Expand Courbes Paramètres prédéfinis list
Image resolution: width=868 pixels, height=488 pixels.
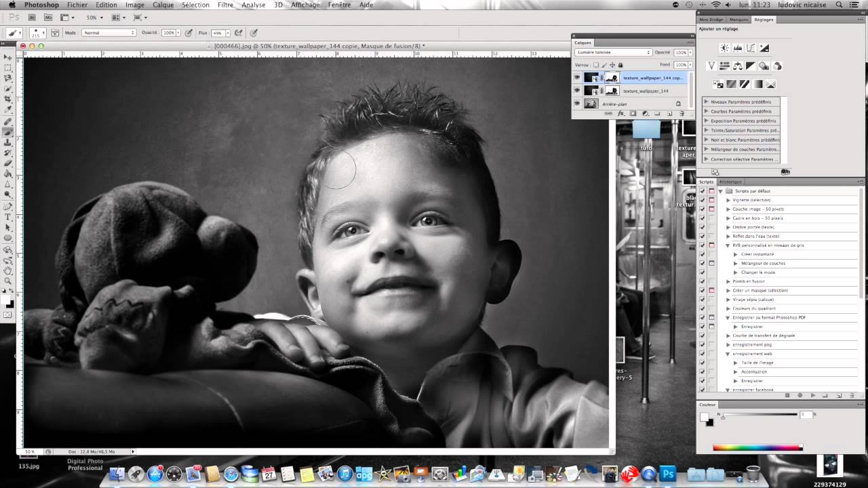(x=706, y=111)
